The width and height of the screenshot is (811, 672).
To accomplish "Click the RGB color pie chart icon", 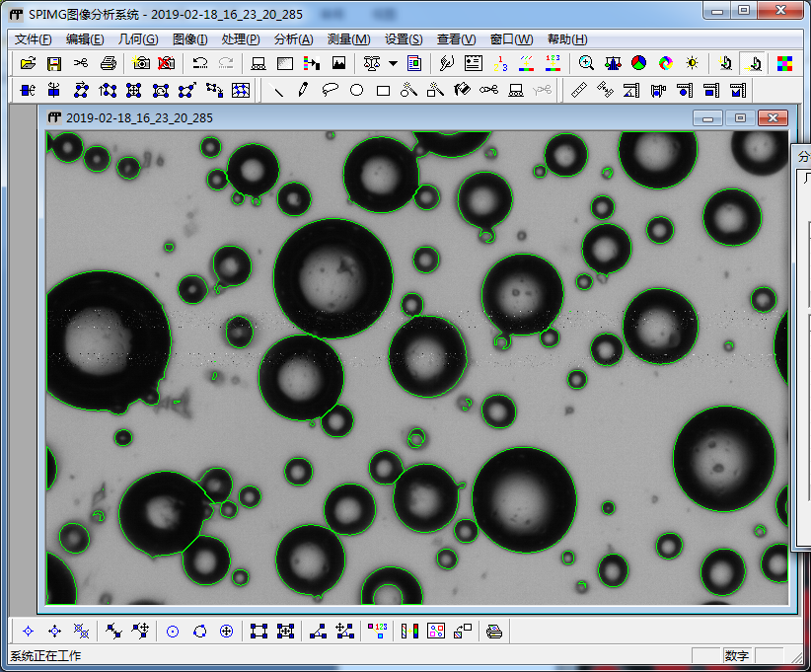I will click(x=639, y=63).
